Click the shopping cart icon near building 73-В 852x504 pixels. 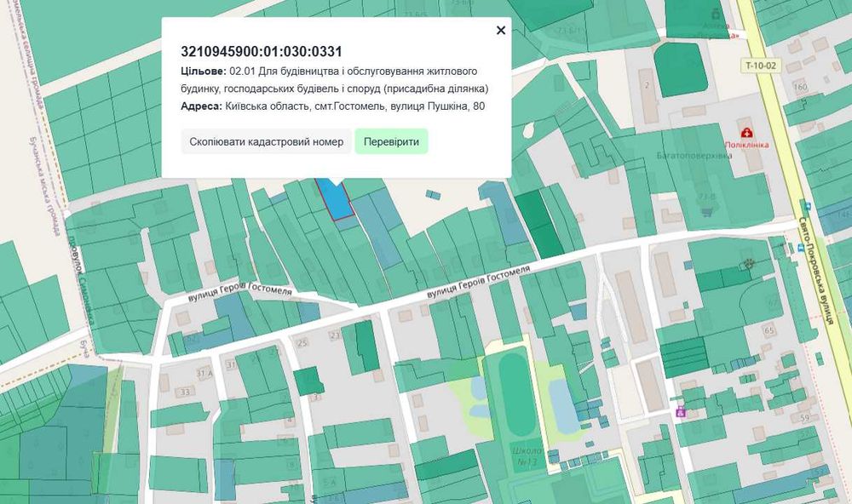(x=706, y=211)
